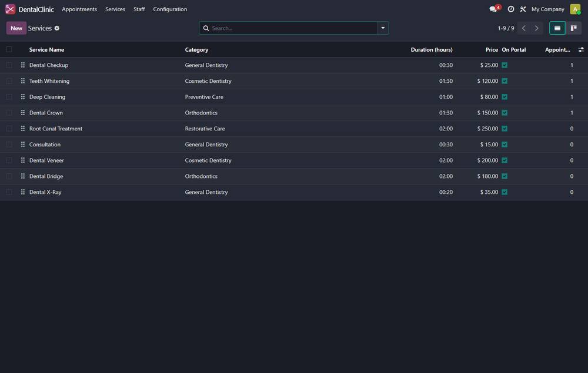The height and width of the screenshot is (373, 588).
Task: Toggle On Portal for Dental X-Ray
Action: [505, 192]
